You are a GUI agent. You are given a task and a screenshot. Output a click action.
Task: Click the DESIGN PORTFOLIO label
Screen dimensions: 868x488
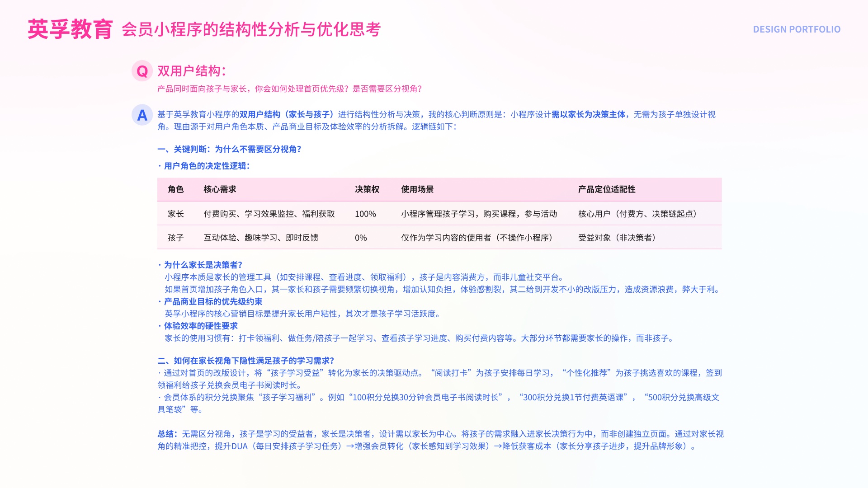tap(797, 29)
